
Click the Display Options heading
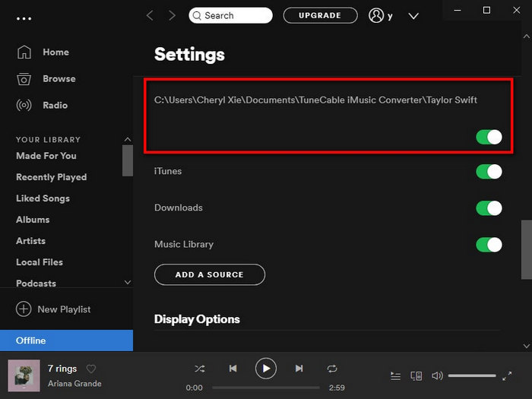tap(197, 319)
